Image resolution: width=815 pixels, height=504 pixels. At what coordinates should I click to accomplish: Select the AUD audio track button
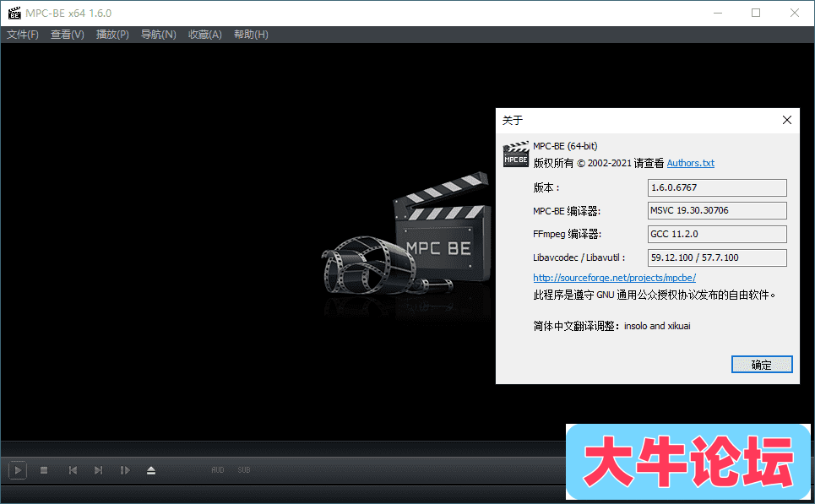click(217, 469)
